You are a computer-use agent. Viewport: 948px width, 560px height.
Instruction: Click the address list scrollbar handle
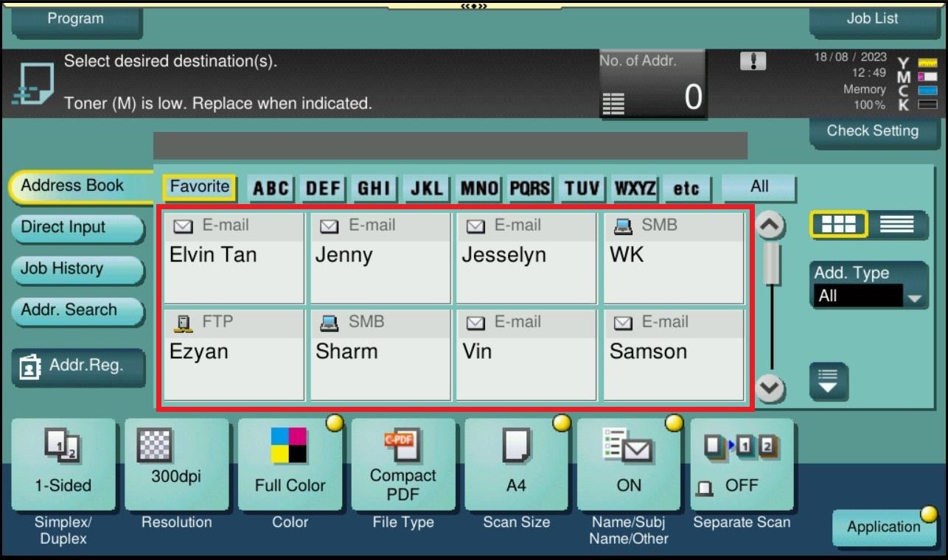point(771,263)
